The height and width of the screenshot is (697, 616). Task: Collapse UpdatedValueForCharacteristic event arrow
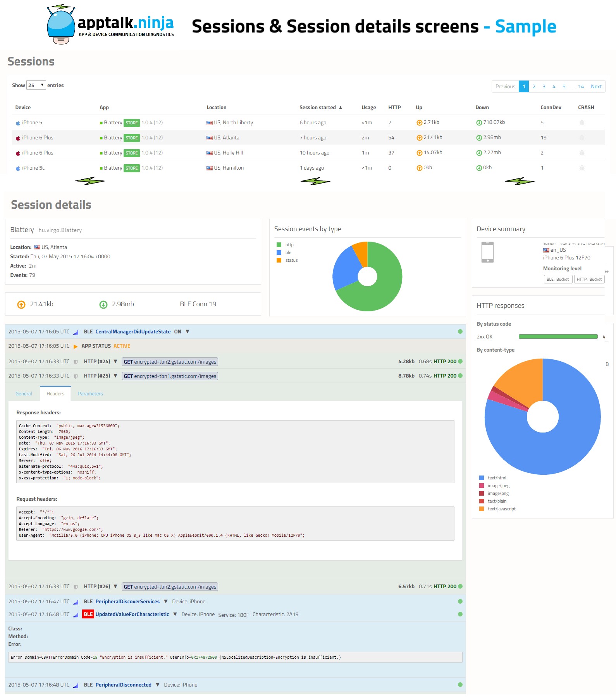tap(175, 614)
